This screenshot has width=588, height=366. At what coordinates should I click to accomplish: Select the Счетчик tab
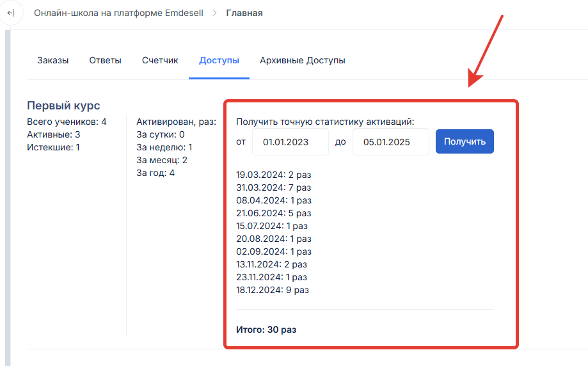tap(160, 60)
